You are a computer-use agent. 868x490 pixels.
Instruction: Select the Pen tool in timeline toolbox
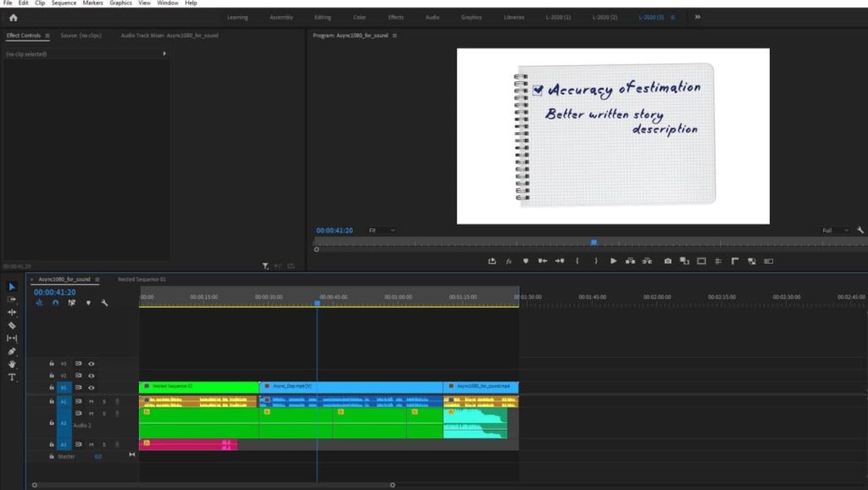(12, 351)
